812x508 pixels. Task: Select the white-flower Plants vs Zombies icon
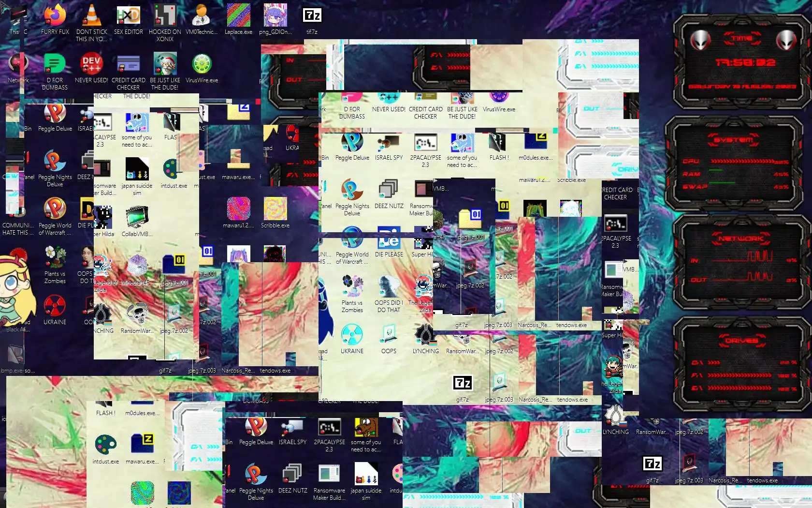(x=55, y=257)
